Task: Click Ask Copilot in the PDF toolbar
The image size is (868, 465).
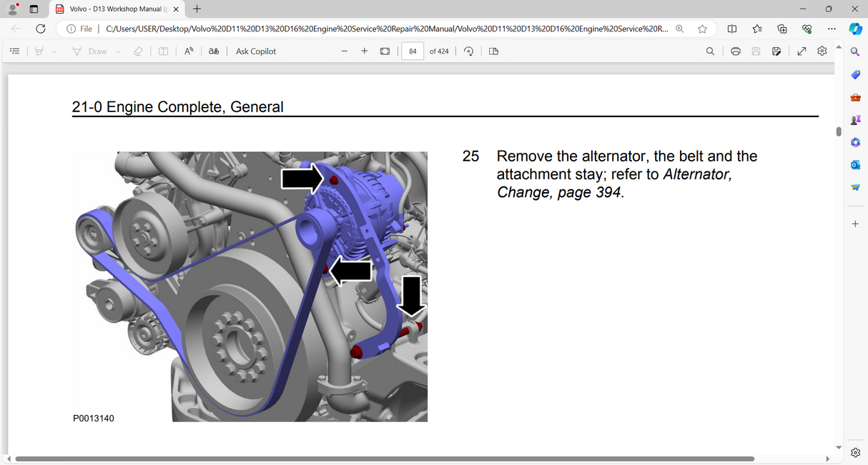Action: pyautogui.click(x=255, y=51)
